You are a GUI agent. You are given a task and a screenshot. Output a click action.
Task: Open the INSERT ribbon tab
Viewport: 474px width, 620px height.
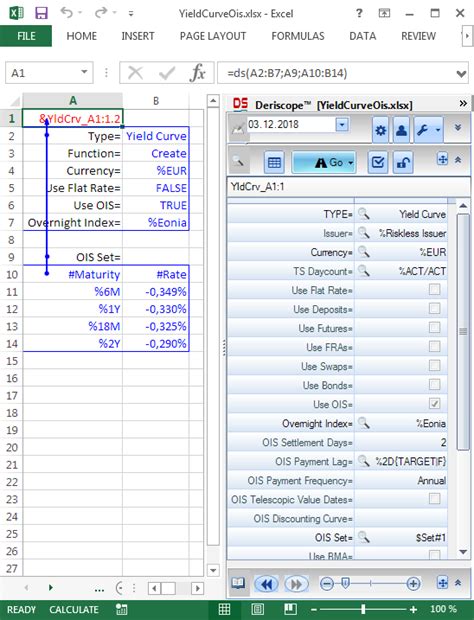point(138,36)
